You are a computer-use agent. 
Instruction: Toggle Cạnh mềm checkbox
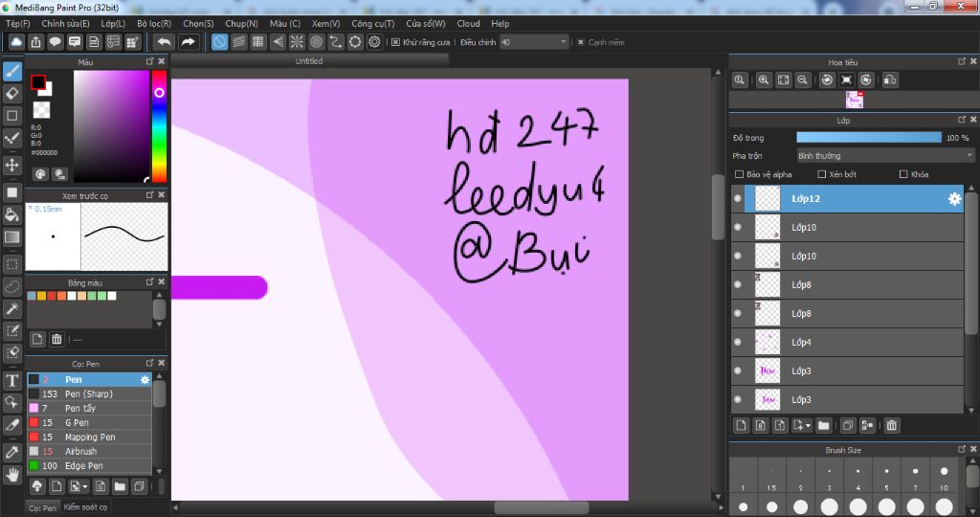pos(581,42)
